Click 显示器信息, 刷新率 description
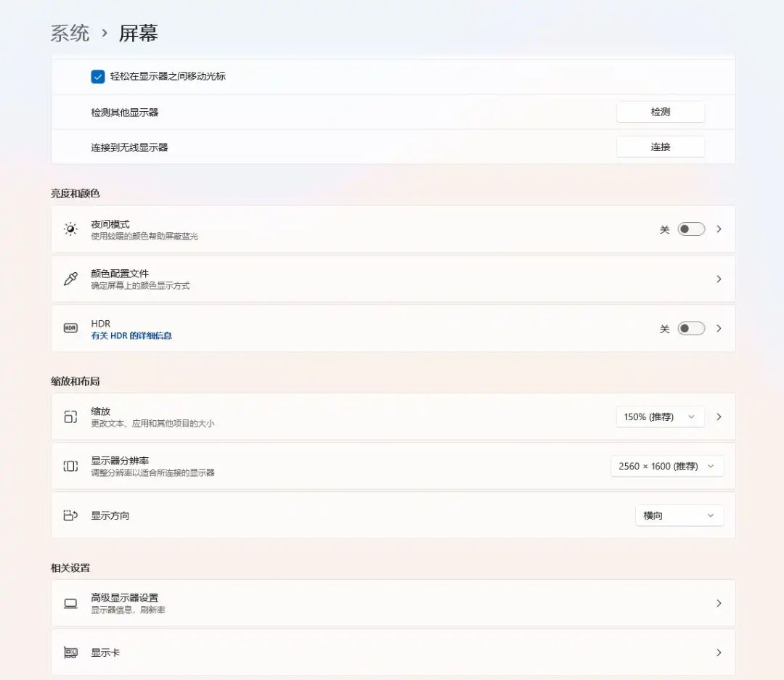 [128, 610]
